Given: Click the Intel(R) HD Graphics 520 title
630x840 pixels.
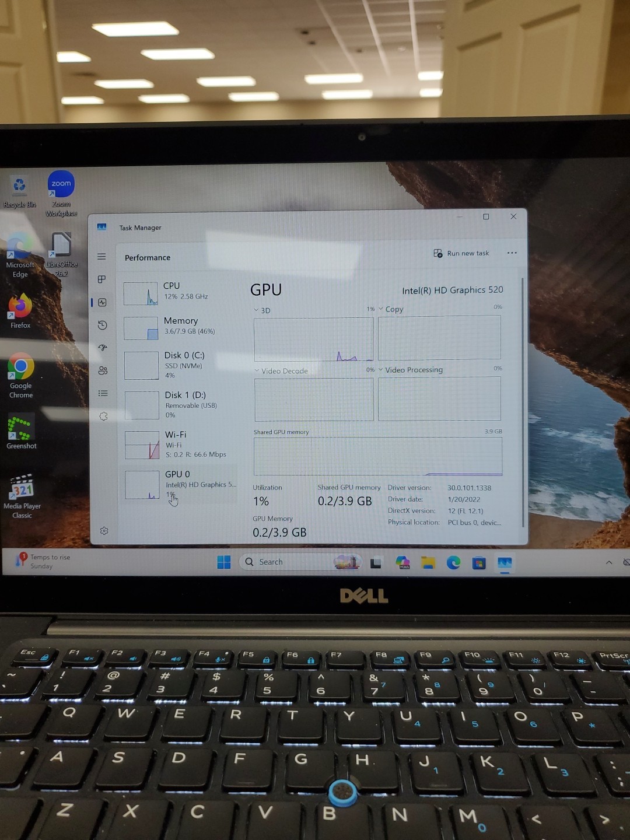Looking at the screenshot, I should tap(453, 290).
